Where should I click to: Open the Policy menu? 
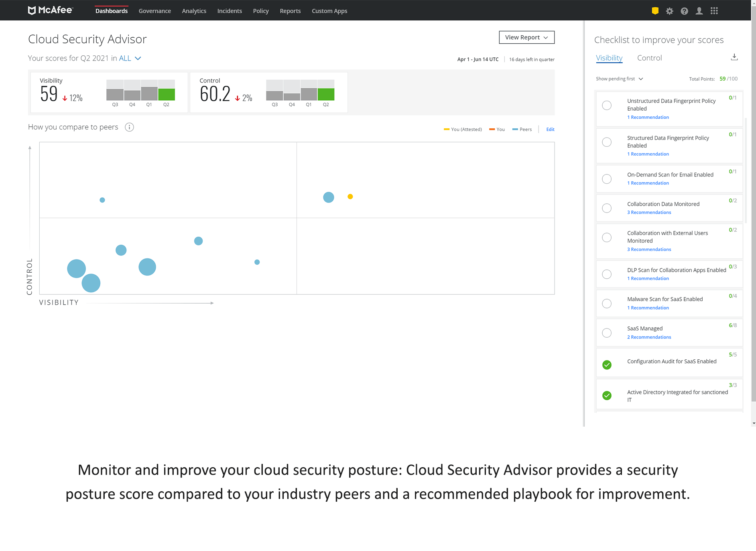tap(261, 11)
